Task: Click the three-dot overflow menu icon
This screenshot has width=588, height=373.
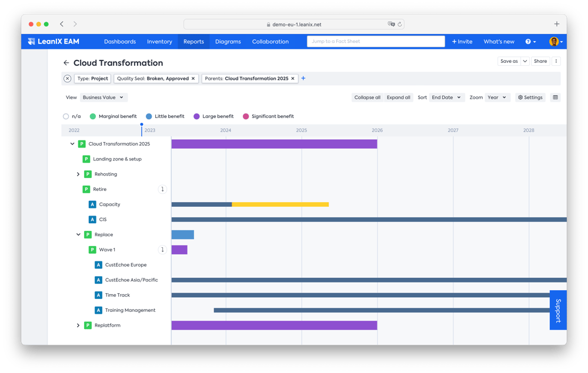Action: click(555, 61)
